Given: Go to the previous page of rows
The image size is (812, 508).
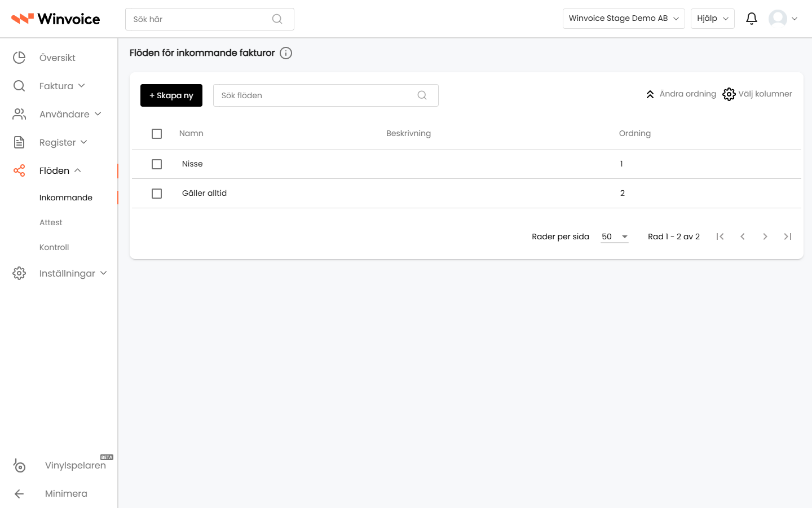Looking at the screenshot, I should [x=743, y=237].
